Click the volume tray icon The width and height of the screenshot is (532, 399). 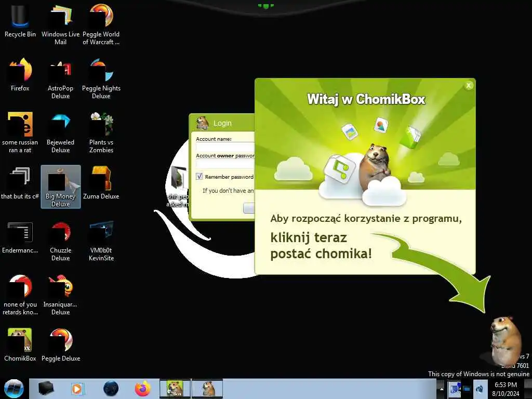tap(480, 389)
